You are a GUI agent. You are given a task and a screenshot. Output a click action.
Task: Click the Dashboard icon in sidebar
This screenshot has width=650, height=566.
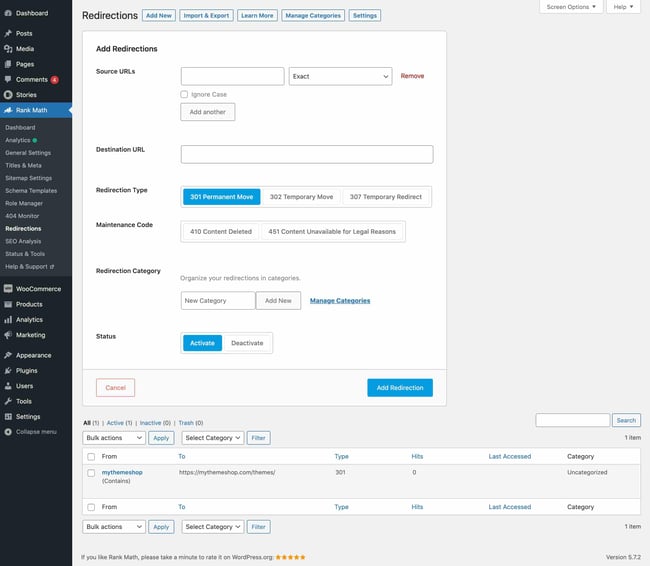coord(8,13)
